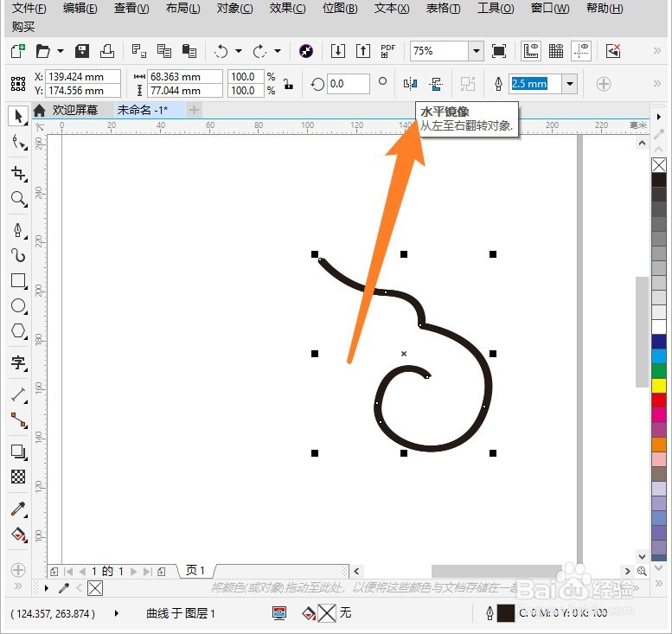Select the Text tool
This screenshot has width=672, height=634.
tap(18, 362)
